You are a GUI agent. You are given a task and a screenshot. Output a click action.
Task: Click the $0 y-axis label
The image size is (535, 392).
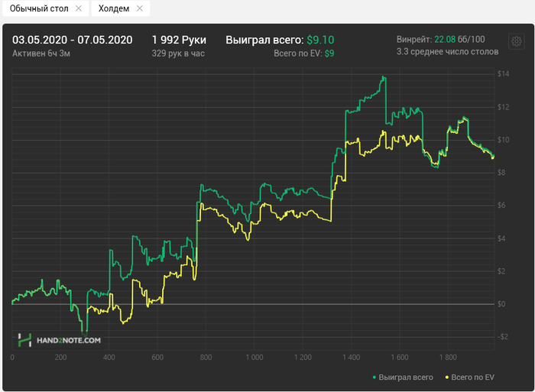(501, 304)
